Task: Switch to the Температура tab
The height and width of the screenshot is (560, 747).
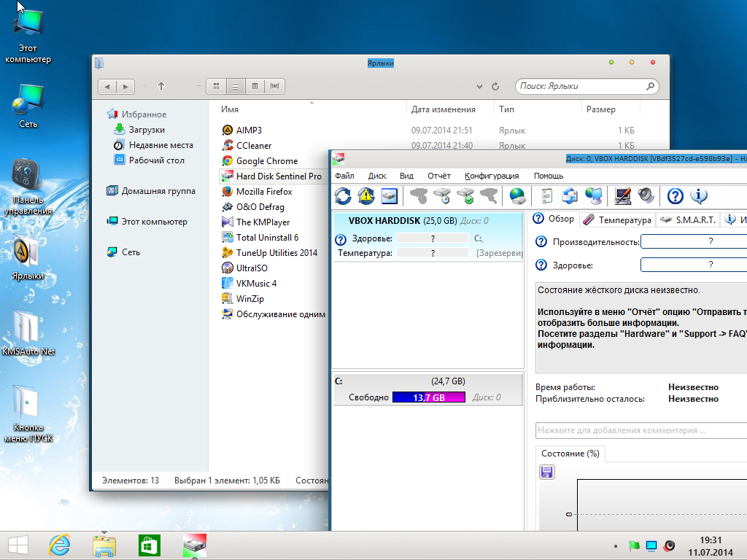Action: click(617, 219)
